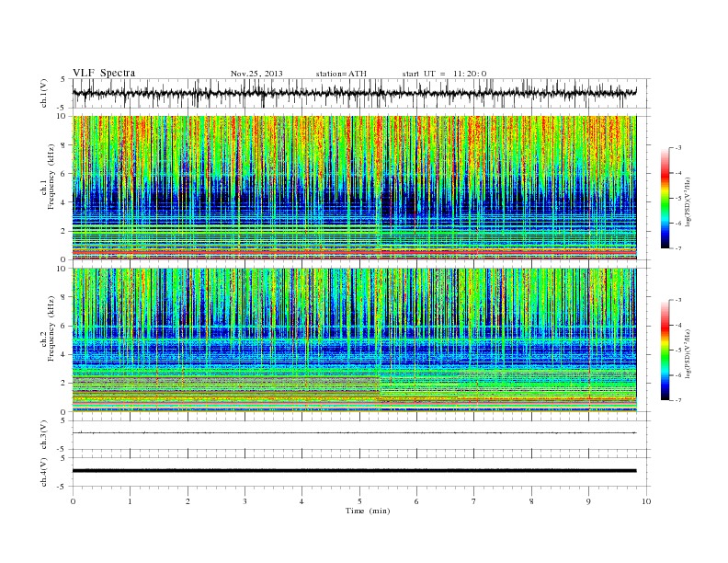The height and width of the screenshot is (563, 728).
Task: Click the 4 kHz tick of ch.1 spectrogram
Action: point(64,202)
